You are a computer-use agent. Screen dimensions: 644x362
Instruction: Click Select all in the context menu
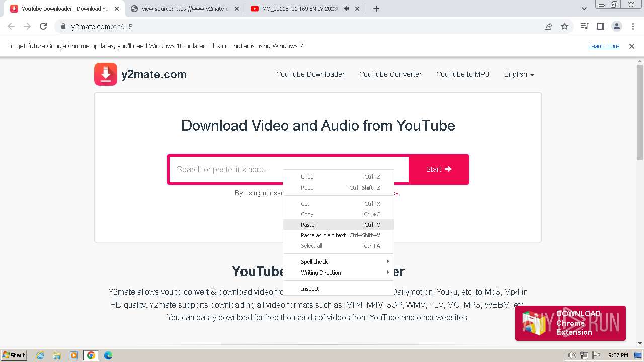point(339,246)
